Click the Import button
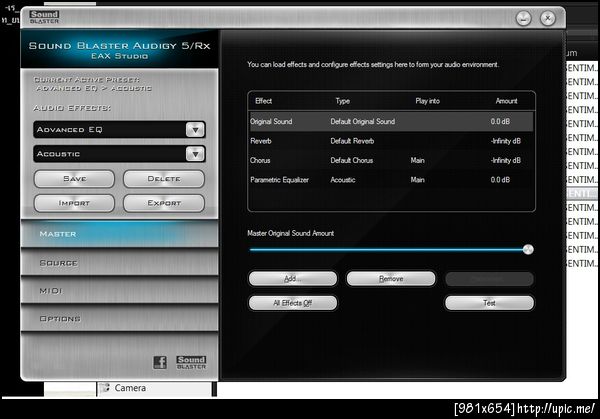The image size is (600, 419). 74,203
